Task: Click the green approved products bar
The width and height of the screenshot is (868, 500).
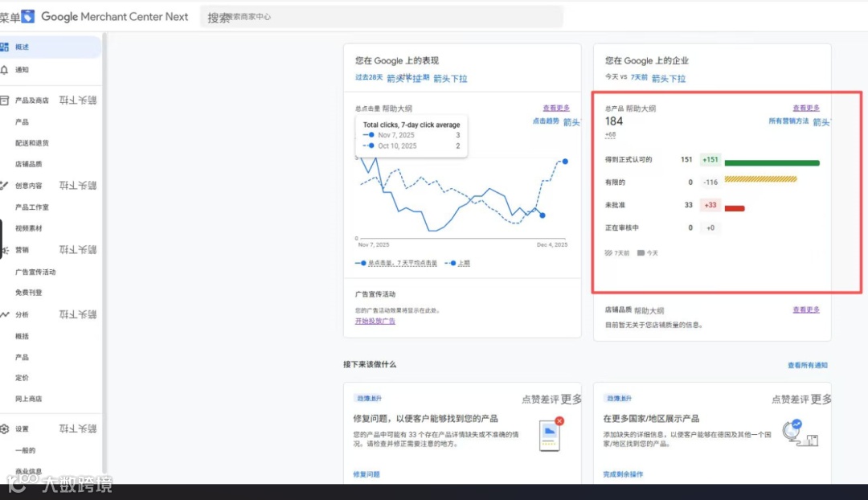Action: click(772, 163)
